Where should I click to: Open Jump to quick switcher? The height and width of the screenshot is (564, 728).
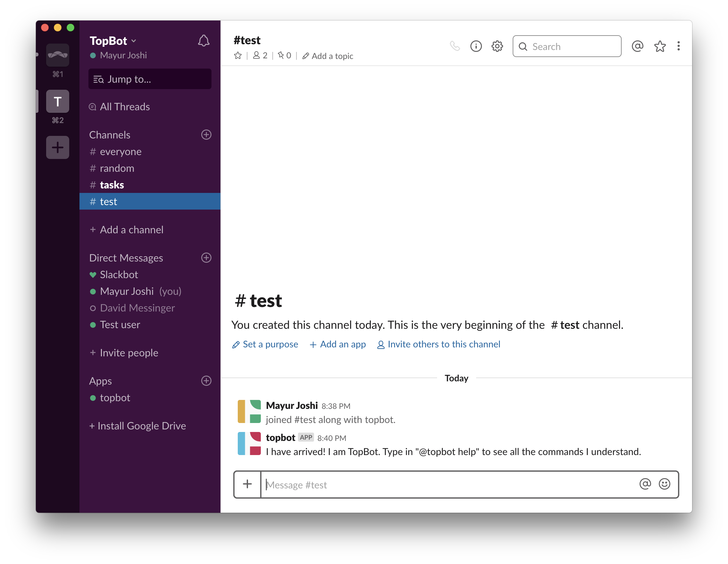click(x=150, y=79)
